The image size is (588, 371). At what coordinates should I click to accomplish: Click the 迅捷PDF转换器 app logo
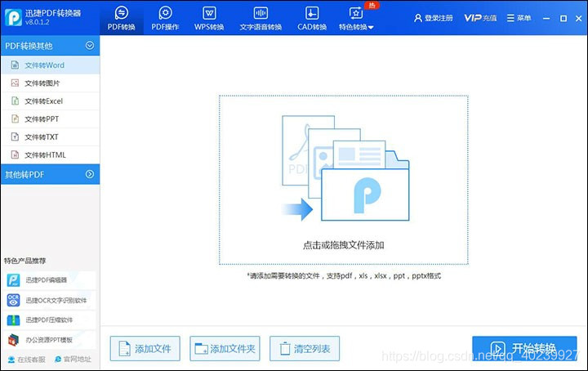14,17
